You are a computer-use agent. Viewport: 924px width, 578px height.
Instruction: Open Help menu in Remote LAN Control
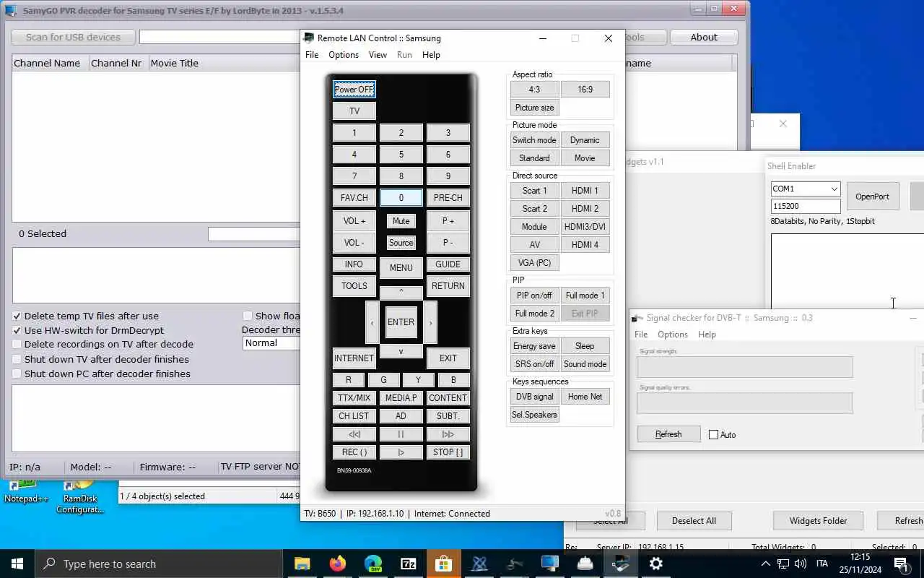click(x=431, y=55)
